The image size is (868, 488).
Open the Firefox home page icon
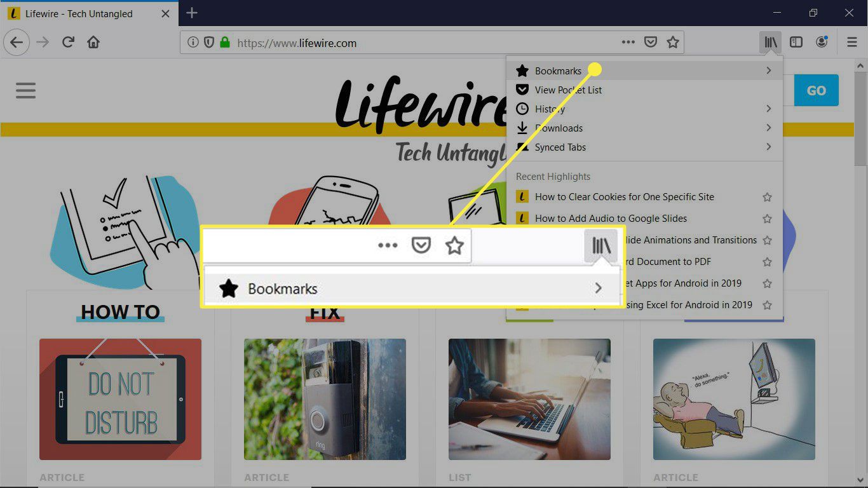click(93, 43)
